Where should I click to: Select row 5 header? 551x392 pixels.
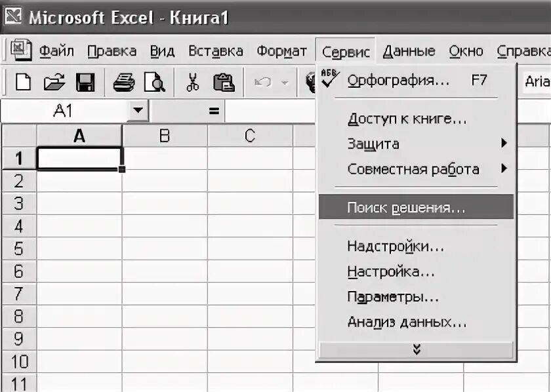[19, 248]
